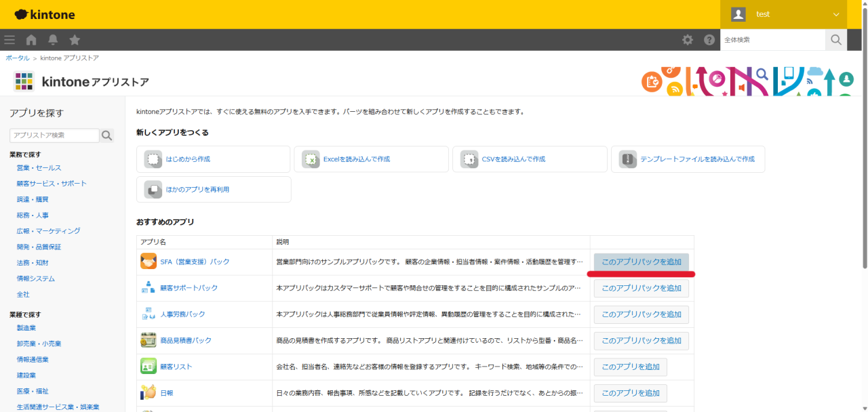Click the SFA pack handshake icon

point(149,262)
